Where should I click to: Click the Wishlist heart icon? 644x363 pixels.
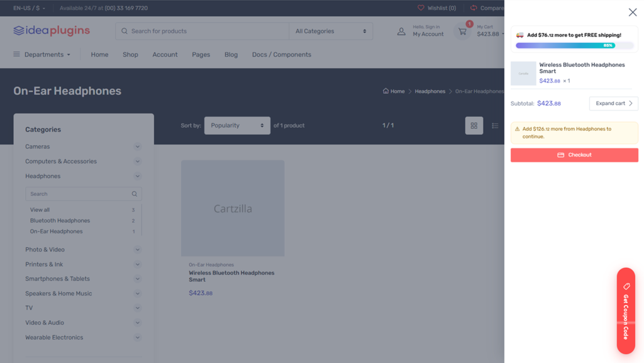pyautogui.click(x=421, y=8)
